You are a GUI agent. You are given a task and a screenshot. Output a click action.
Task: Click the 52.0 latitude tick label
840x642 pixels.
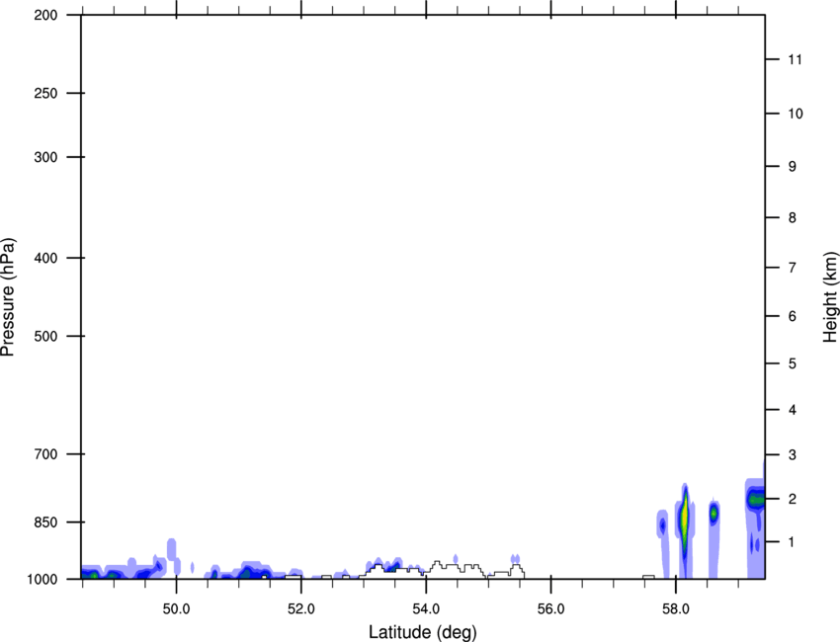pyautogui.click(x=301, y=609)
